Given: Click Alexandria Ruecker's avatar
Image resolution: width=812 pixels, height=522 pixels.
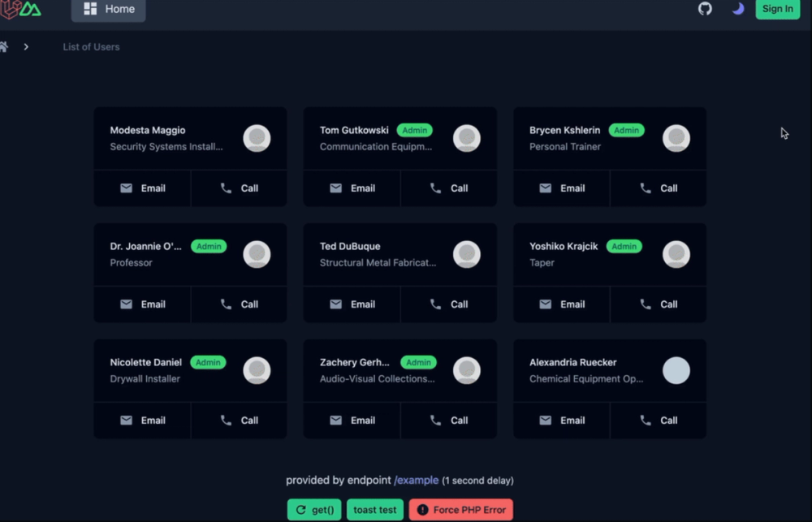Looking at the screenshot, I should point(676,370).
